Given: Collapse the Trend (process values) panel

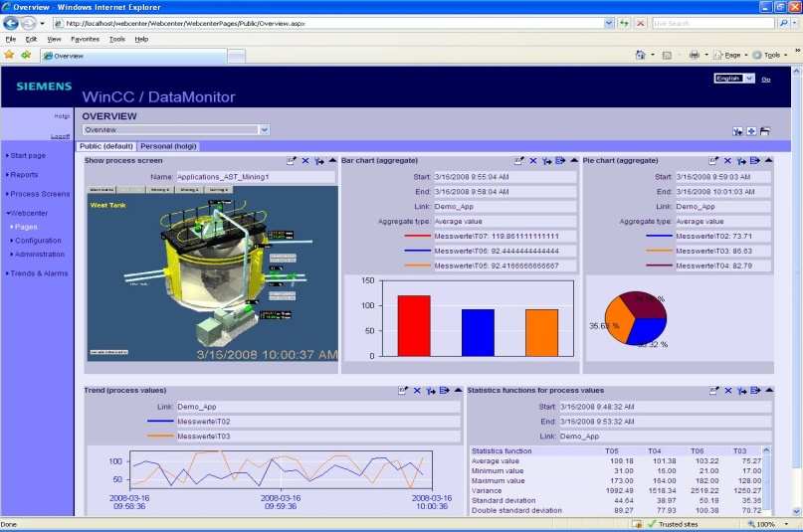Looking at the screenshot, I should 458,391.
